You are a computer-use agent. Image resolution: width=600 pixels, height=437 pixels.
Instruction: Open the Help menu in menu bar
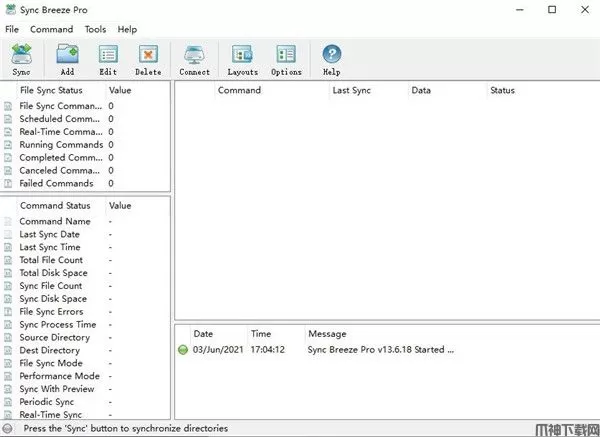coord(127,30)
